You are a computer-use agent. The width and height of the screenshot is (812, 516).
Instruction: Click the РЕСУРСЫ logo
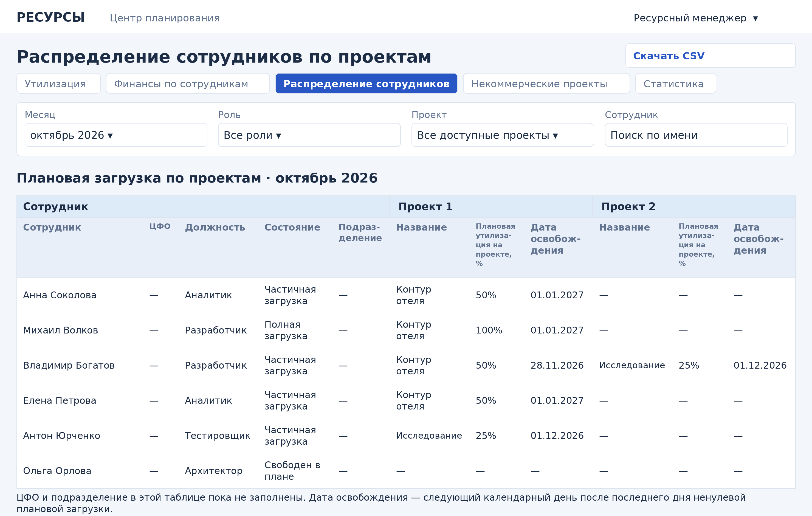[50, 17]
